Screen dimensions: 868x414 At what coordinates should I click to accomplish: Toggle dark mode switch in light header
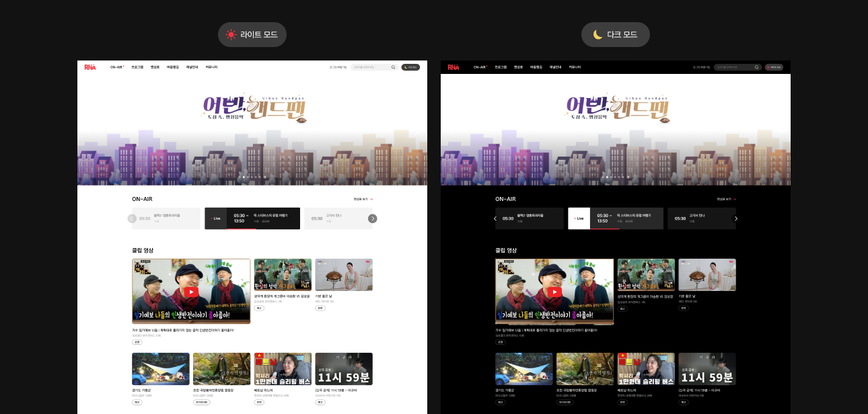[410, 67]
